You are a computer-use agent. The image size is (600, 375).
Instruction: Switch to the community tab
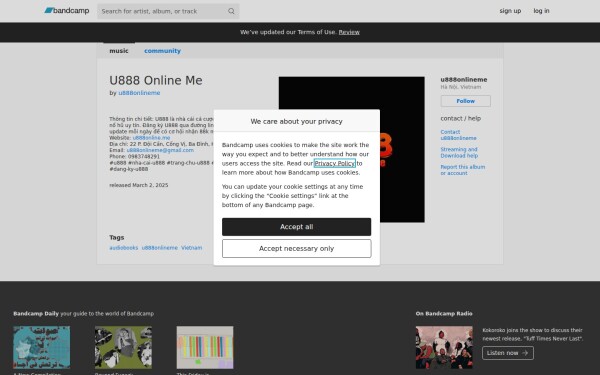(162, 51)
